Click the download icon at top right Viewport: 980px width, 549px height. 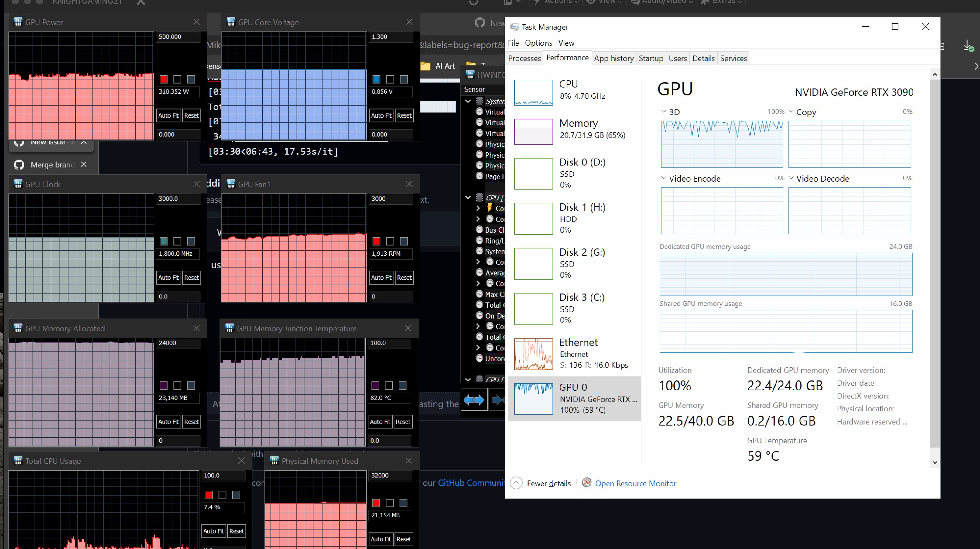pos(968,46)
